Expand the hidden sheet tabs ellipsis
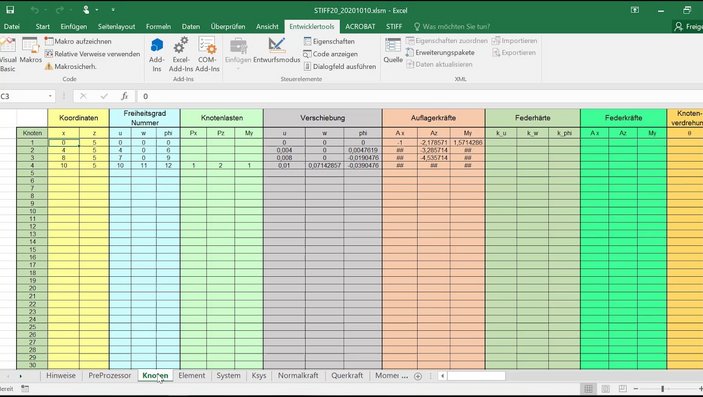703x397 pixels. pos(404,376)
